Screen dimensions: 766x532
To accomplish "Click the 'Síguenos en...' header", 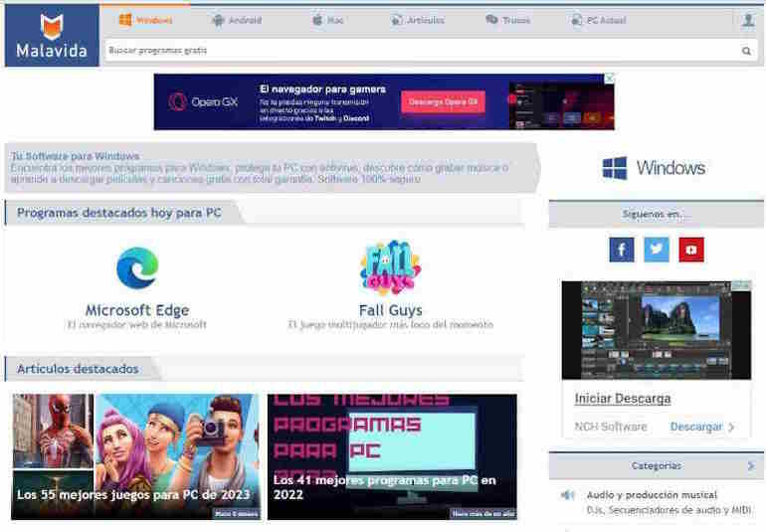I will pyautogui.click(x=657, y=214).
